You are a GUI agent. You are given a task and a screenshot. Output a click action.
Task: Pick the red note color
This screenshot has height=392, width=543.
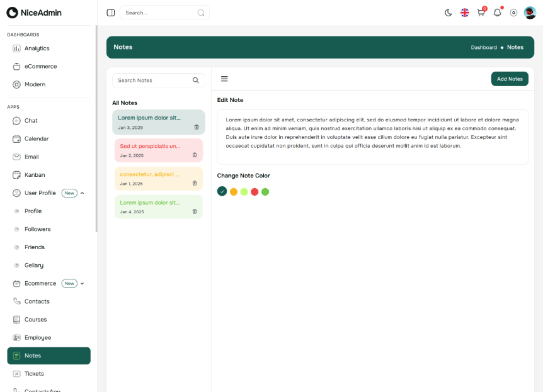click(254, 192)
